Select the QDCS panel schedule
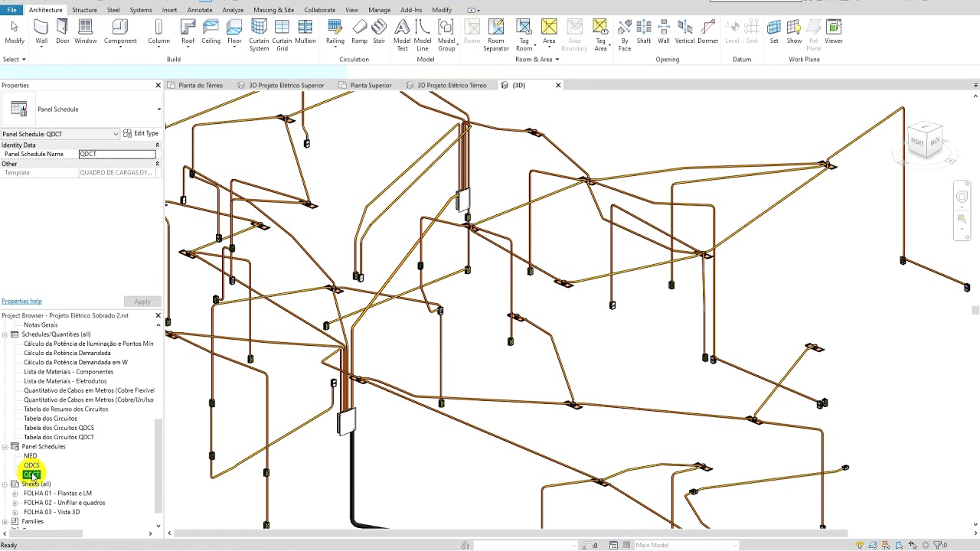The width and height of the screenshot is (980, 551). coord(31,465)
